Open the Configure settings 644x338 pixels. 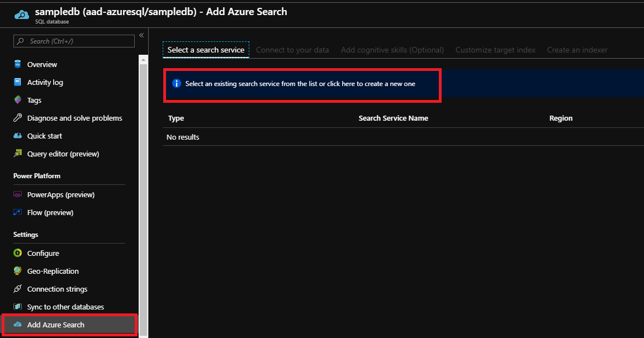tap(42, 253)
